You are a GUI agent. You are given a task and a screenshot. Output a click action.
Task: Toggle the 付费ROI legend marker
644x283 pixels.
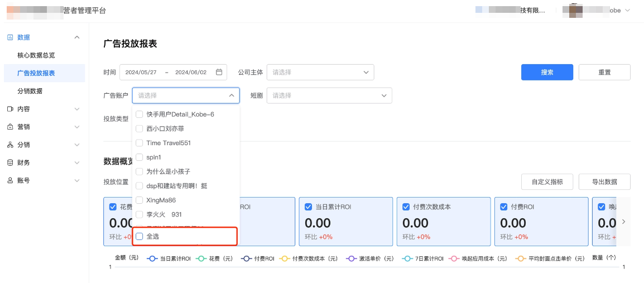coord(247,259)
